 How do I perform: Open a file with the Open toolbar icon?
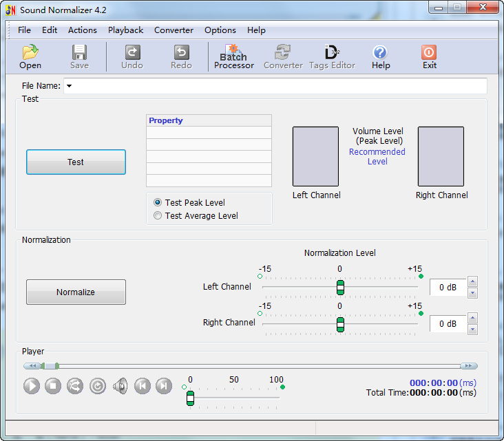click(x=30, y=57)
